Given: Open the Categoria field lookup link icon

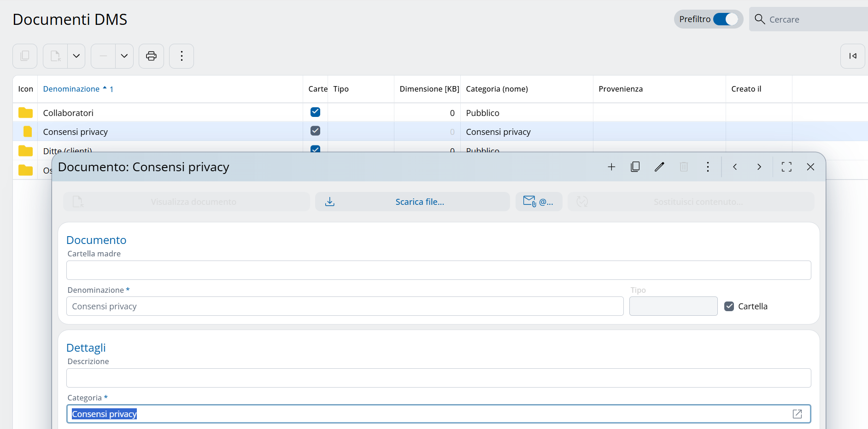Looking at the screenshot, I should pyautogui.click(x=797, y=414).
